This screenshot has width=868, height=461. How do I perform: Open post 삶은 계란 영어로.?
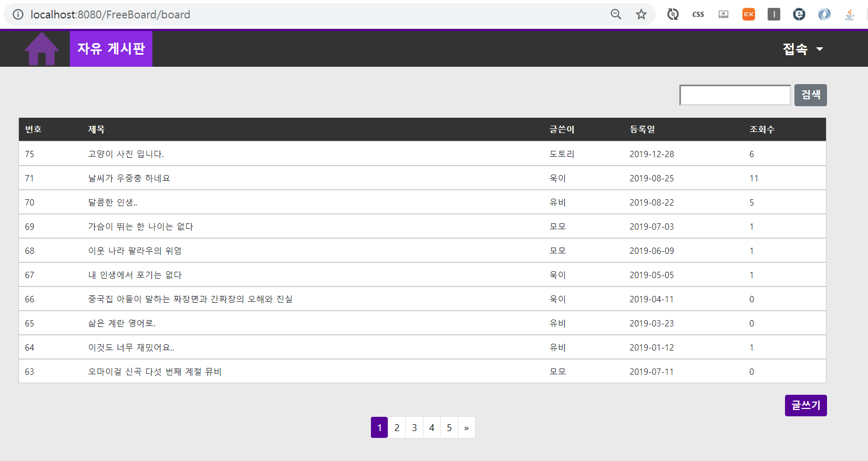(122, 323)
